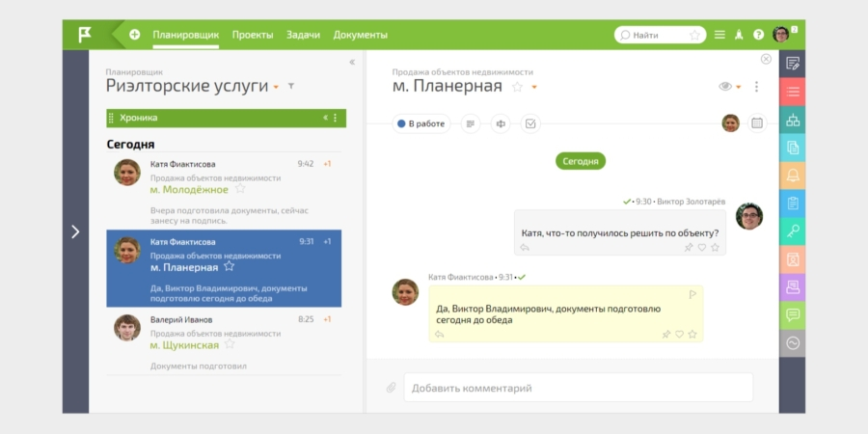
Task: Open the Риэлторские услуги dropdown arrow
Action: [276, 88]
